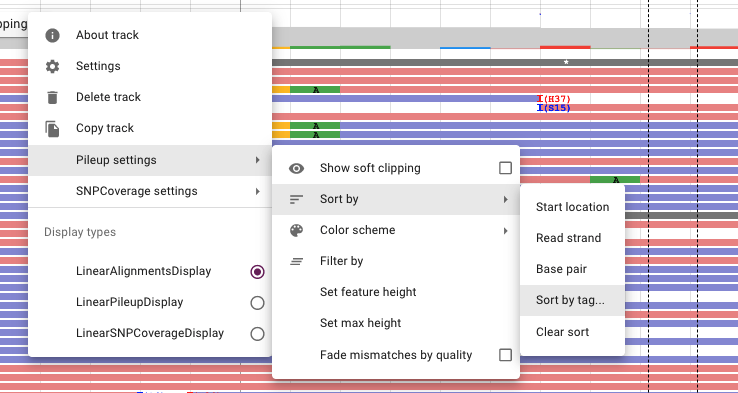
Task: Choose Set feature height option
Action: point(396,292)
